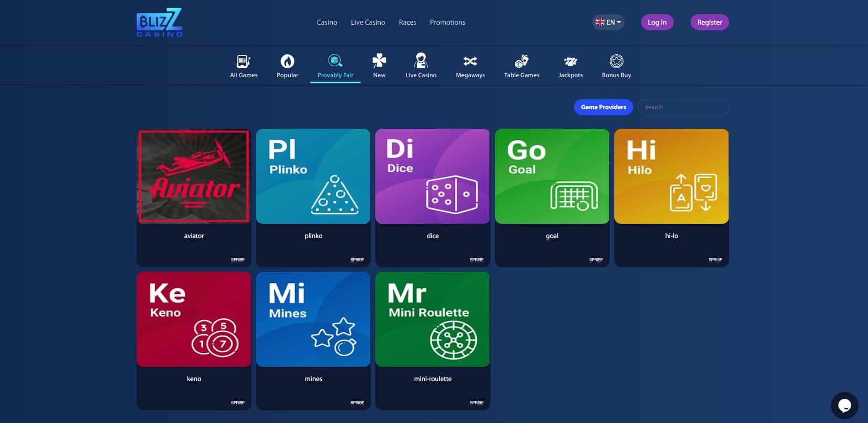Open the live chat bubble icon
Image resolution: width=868 pixels, height=423 pixels.
(844, 405)
